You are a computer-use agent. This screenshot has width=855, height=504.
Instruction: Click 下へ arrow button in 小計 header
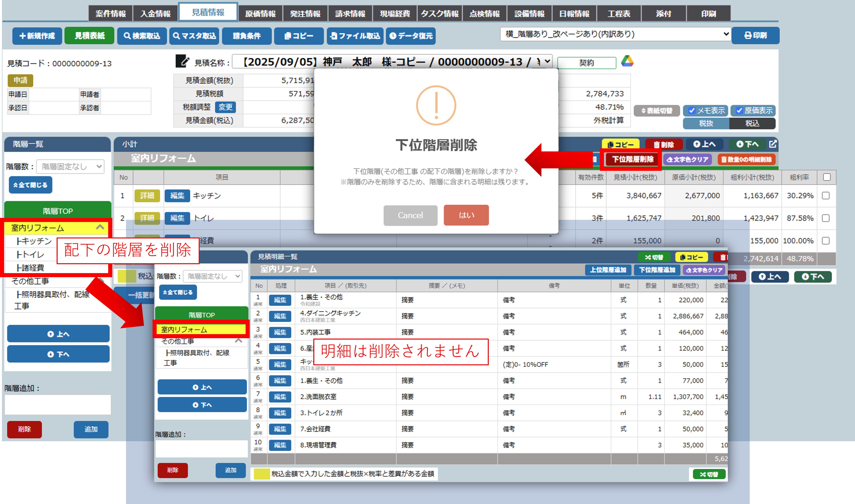click(x=747, y=144)
